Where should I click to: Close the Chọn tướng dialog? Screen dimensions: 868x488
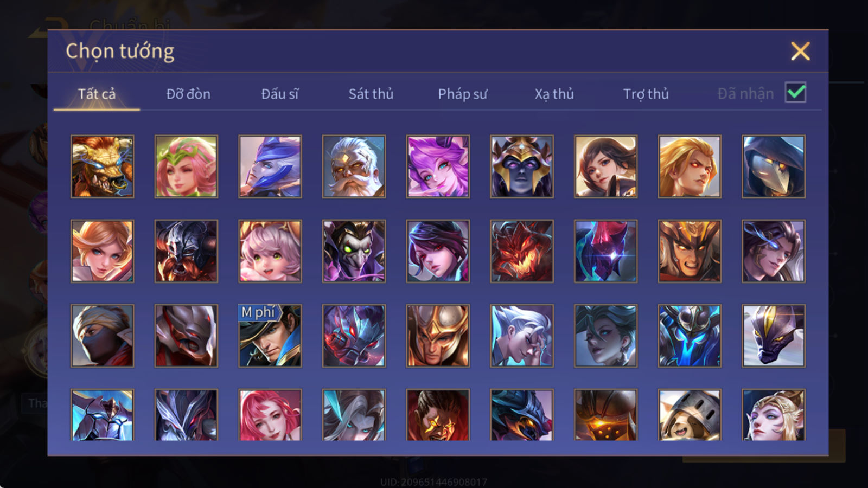(x=800, y=52)
